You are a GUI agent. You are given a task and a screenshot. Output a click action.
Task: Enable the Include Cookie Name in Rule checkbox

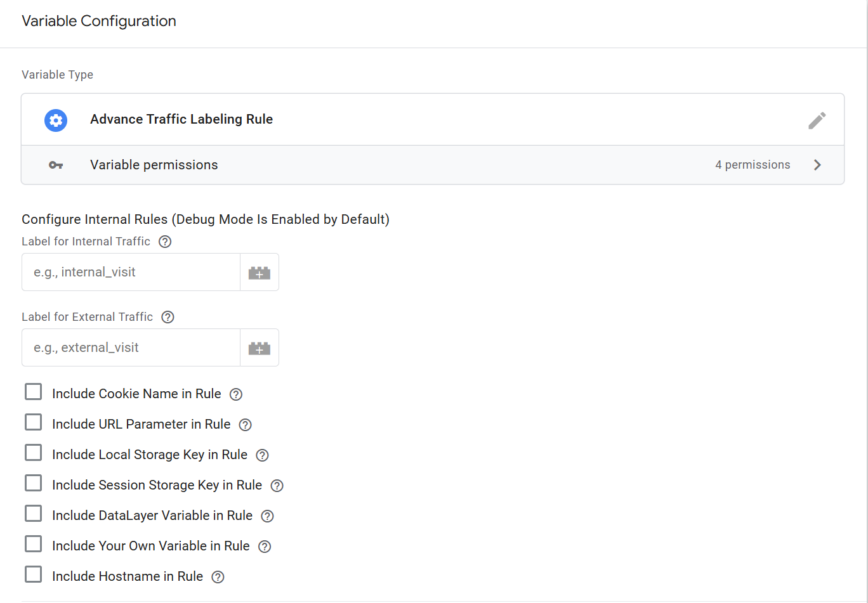click(33, 391)
